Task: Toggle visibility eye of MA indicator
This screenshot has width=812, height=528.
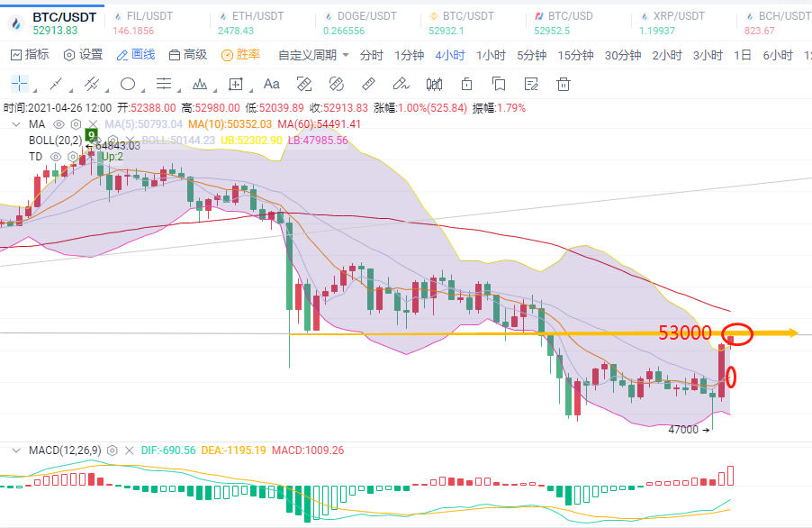Action: point(59,124)
